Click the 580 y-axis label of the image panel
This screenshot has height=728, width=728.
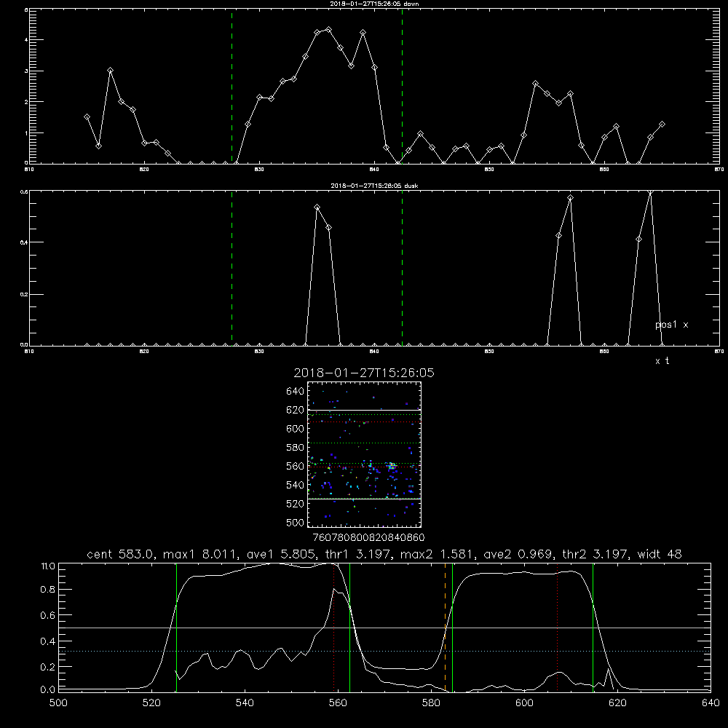click(296, 448)
